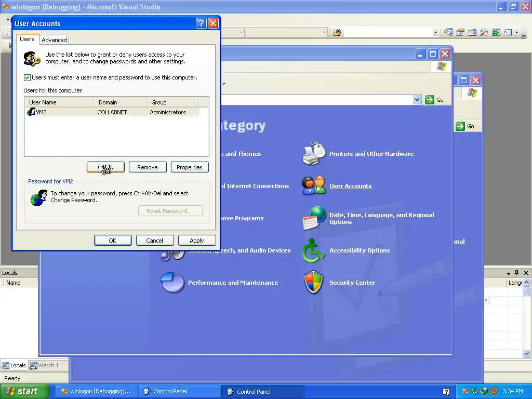Image resolution: width=532 pixels, height=399 pixels.
Task: Click the globe user icon in Password section
Action: [x=38, y=198]
